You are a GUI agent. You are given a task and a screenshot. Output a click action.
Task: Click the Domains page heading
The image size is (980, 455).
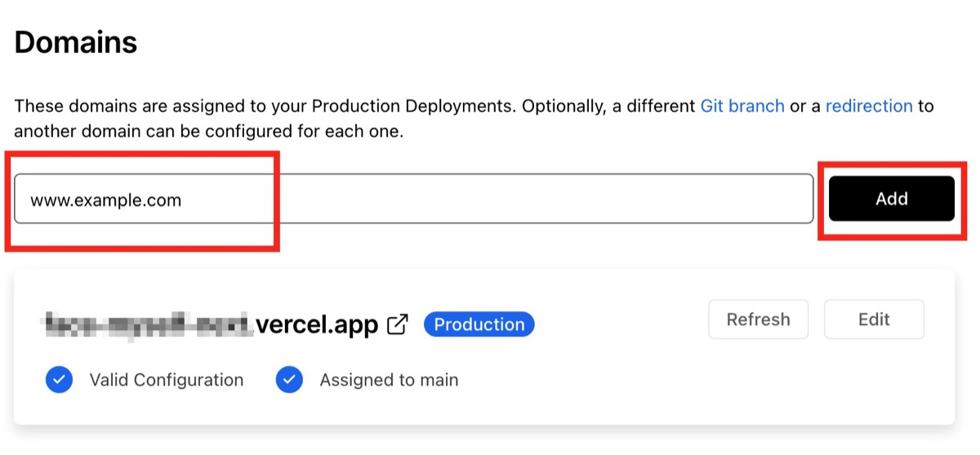(x=76, y=42)
